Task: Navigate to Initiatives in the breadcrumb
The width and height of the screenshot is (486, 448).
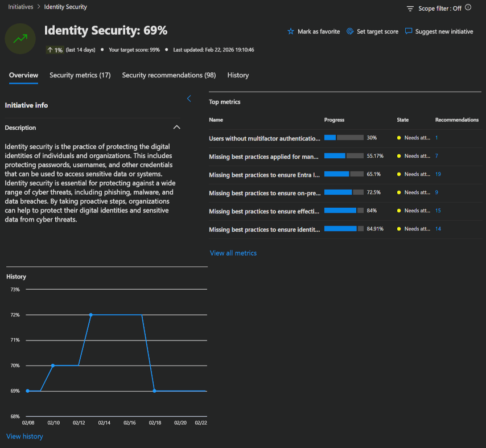Action: click(x=20, y=7)
